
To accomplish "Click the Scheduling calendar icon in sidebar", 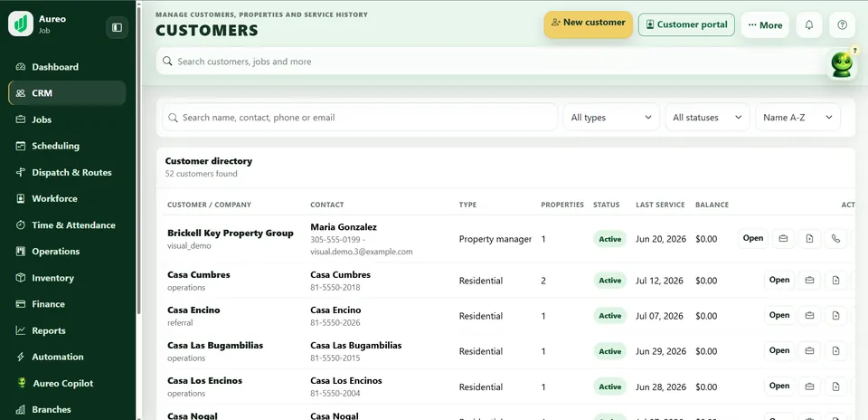I will [x=21, y=147].
